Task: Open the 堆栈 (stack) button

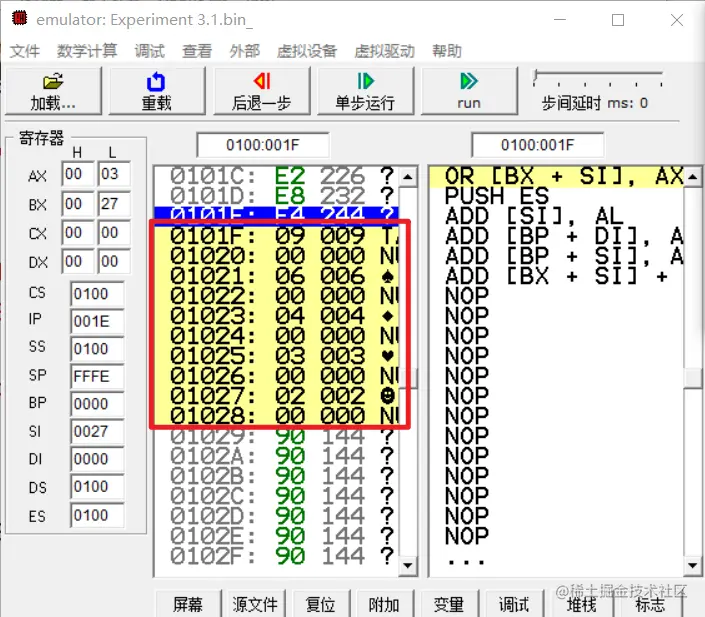Action: [x=582, y=604]
